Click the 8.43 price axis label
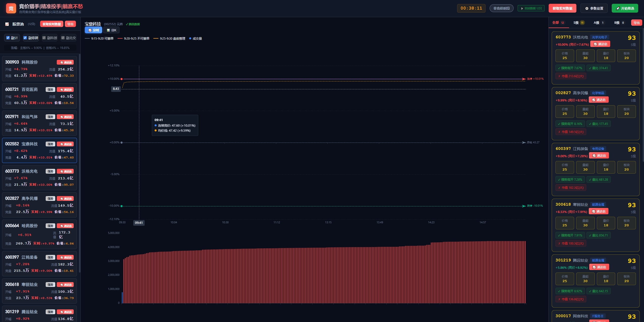Viewport: 644px width, 322px height. 116,89
